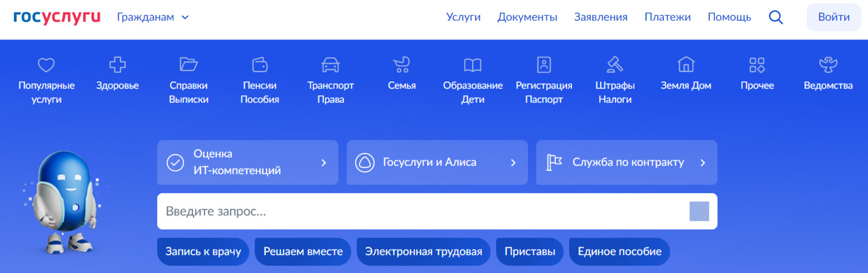Screen dimensions: 868x273
Task: Click the Войти login button
Action: pos(834,17)
